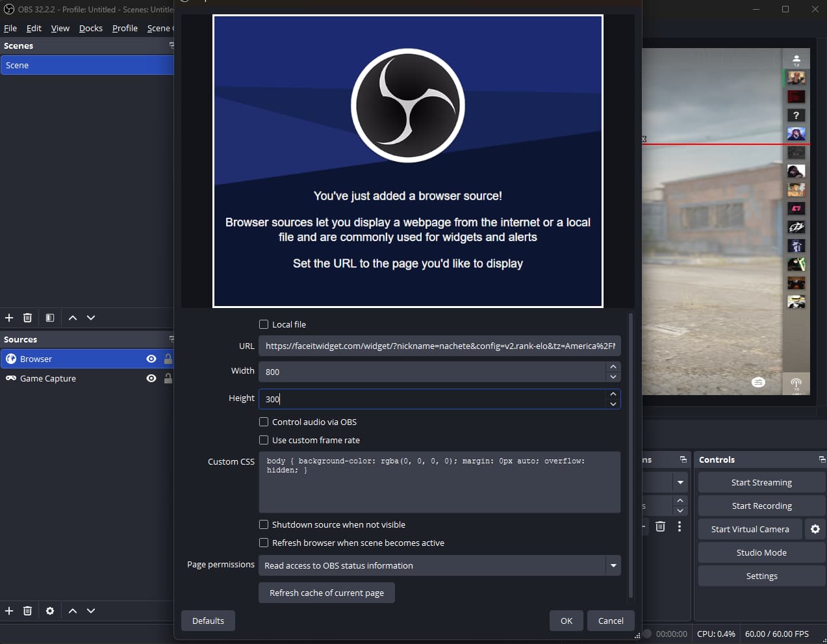Screen dimensions: 827x644
Task: Click the question mark avatar in preview
Action: pos(796,115)
